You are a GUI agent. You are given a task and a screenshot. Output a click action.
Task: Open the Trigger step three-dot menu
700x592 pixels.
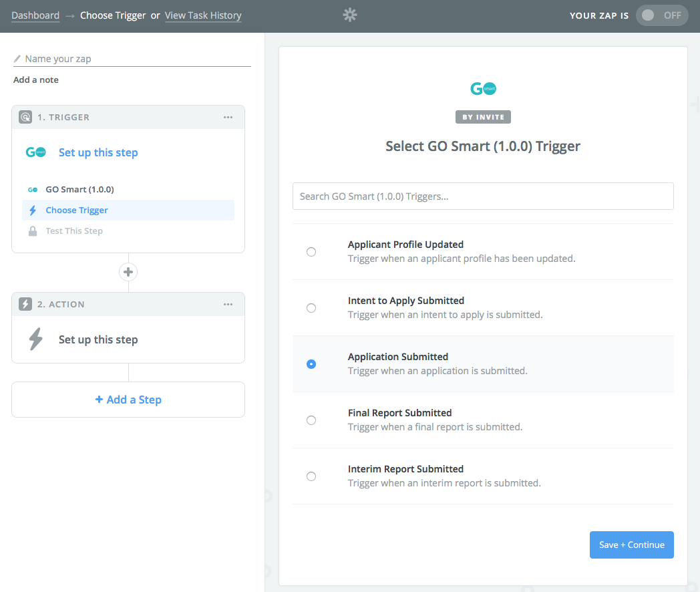click(228, 117)
